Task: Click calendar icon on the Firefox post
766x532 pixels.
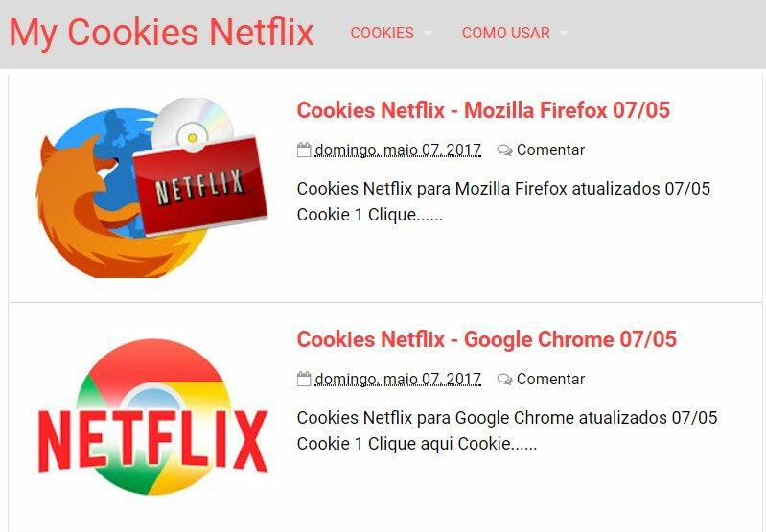Action: coord(303,150)
